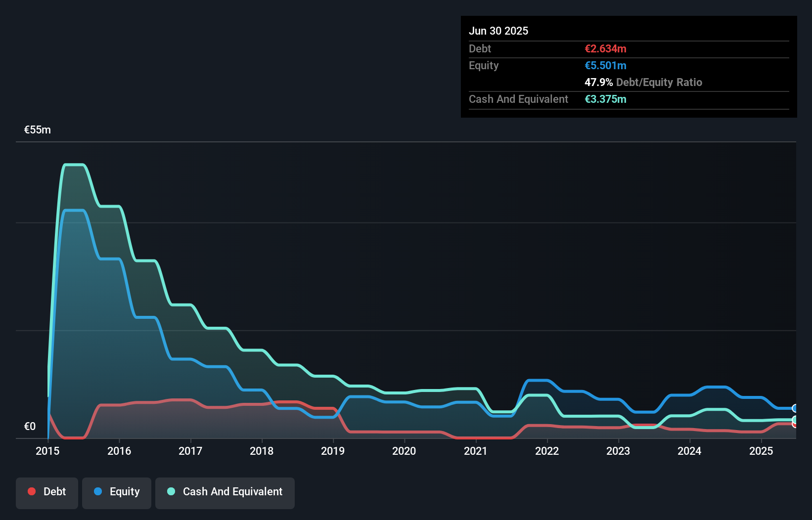The image size is (812, 520).
Task: Toggle the Cash And Equivalent series visibility
Action: 225,492
